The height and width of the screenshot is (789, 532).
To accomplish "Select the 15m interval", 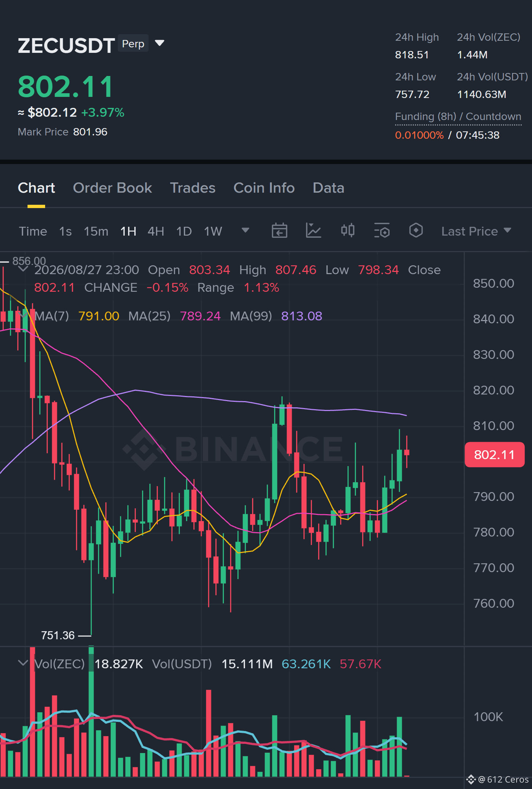I will pyautogui.click(x=96, y=231).
